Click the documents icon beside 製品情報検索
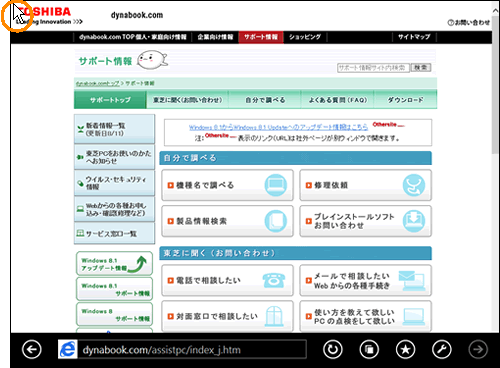The image size is (500, 368). [x=276, y=221]
